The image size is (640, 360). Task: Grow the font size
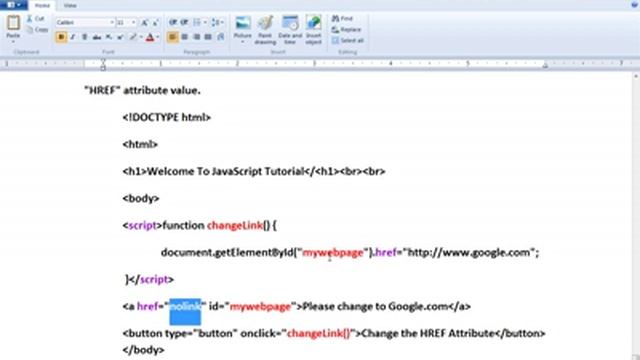(144, 23)
